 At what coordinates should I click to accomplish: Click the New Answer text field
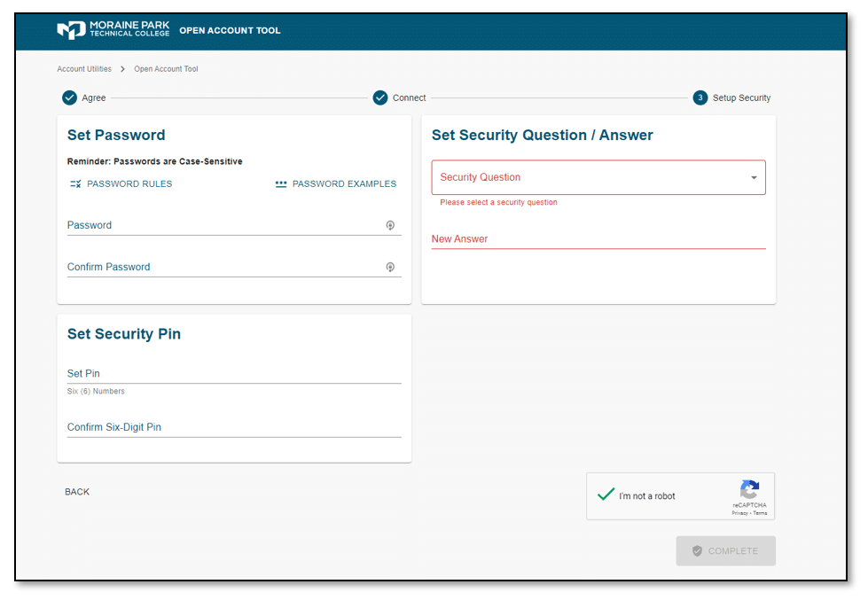(x=598, y=239)
